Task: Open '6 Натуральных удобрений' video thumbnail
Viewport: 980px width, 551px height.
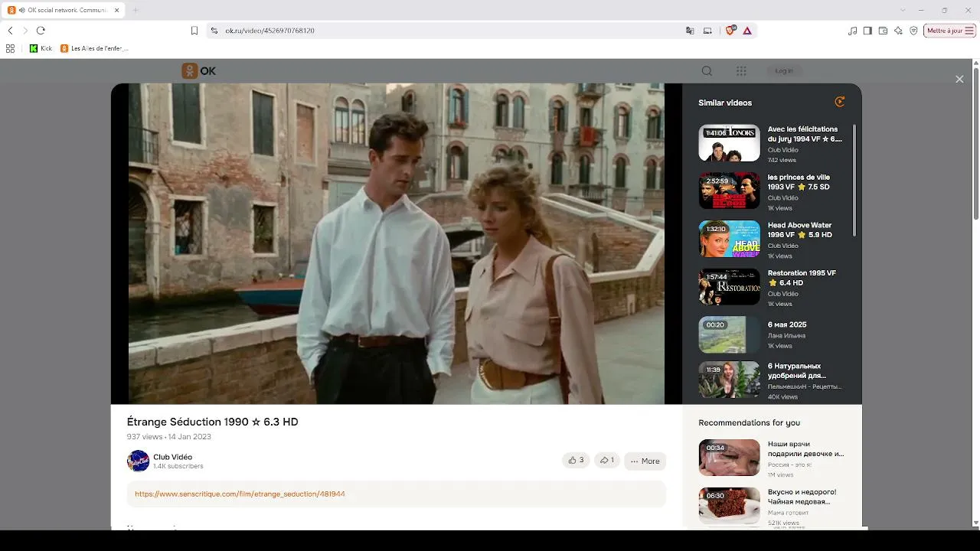Action: point(729,381)
